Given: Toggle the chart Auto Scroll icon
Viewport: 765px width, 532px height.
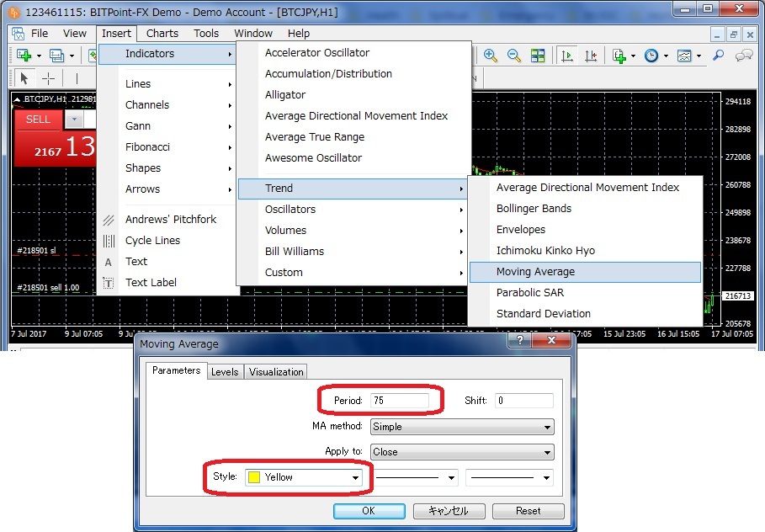Looking at the screenshot, I should pyautogui.click(x=567, y=56).
